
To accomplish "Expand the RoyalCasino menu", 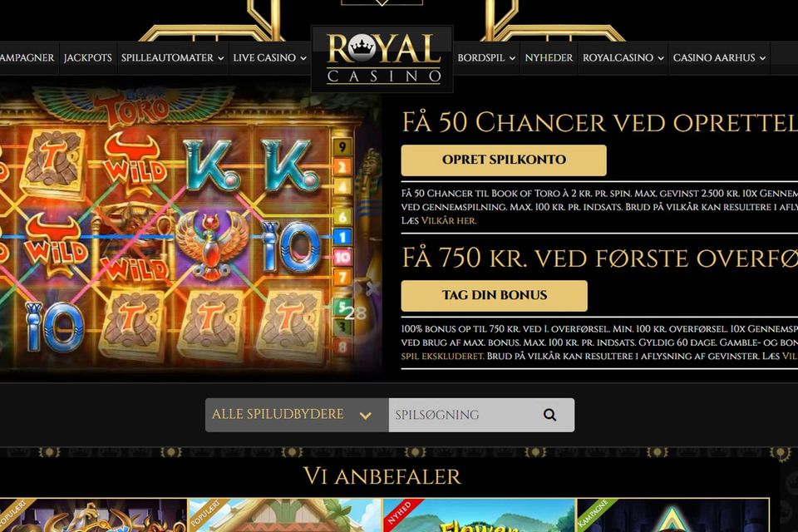I will tap(623, 58).
